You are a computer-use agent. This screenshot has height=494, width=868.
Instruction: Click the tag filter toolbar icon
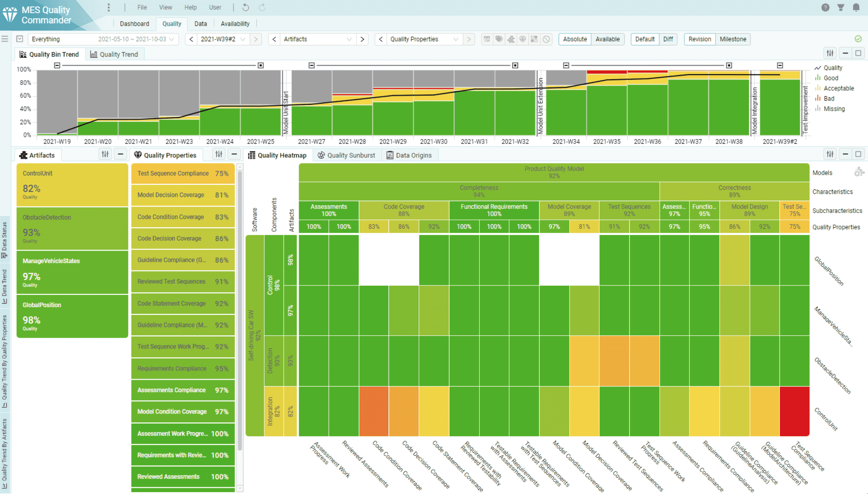click(x=499, y=39)
